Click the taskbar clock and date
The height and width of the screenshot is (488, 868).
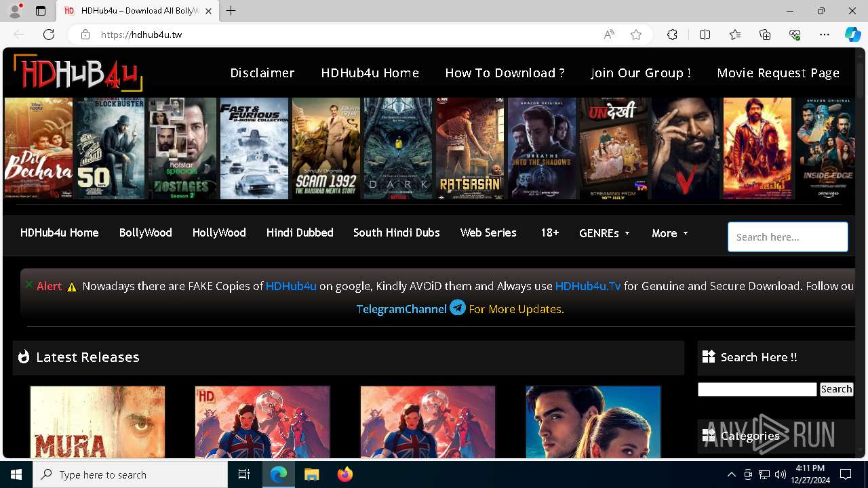[810, 474]
